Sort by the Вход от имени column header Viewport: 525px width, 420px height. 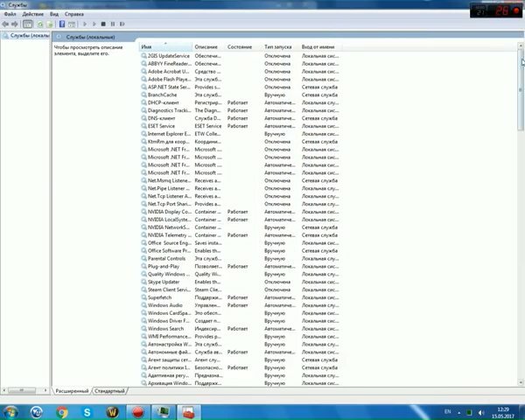click(321, 47)
